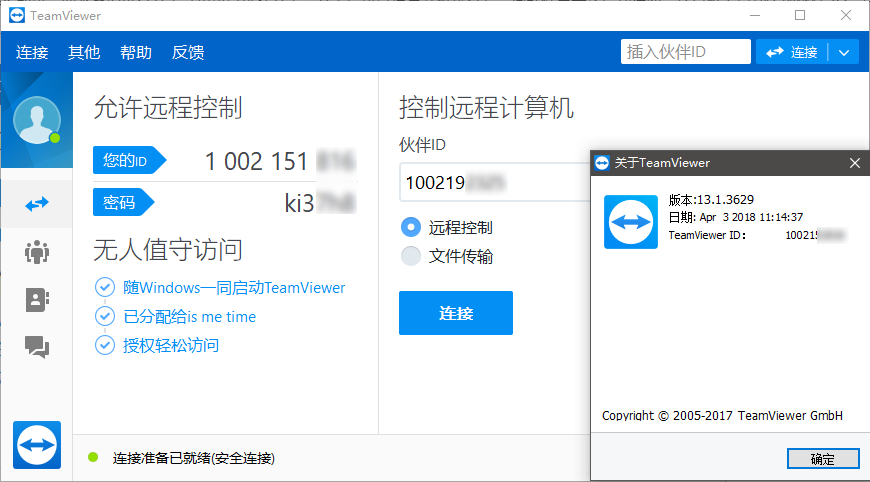Screen dimensions: 870x482
Task: Open the 反馈 menu
Action: [x=188, y=52]
